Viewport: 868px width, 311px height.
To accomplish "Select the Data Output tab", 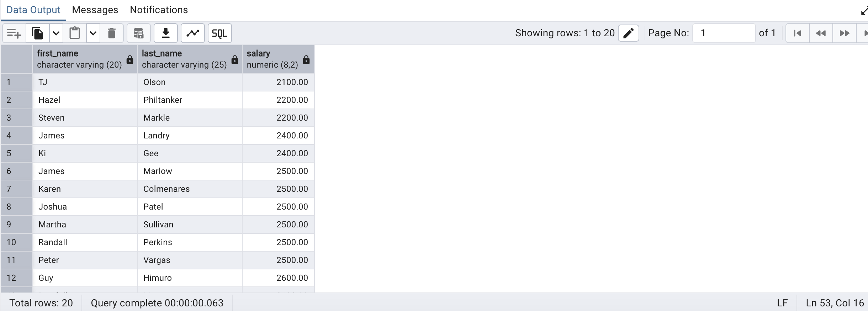I will tap(33, 10).
